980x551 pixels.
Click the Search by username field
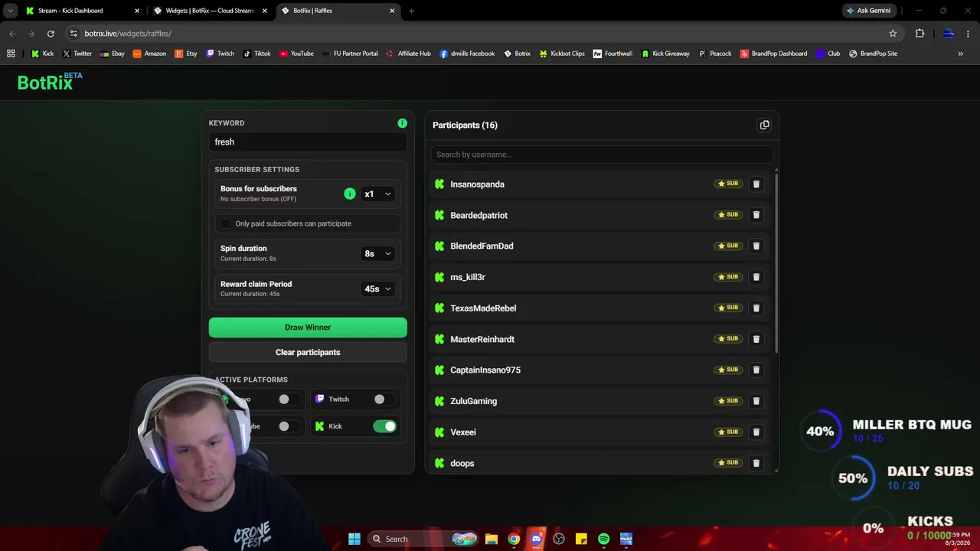tap(602, 155)
